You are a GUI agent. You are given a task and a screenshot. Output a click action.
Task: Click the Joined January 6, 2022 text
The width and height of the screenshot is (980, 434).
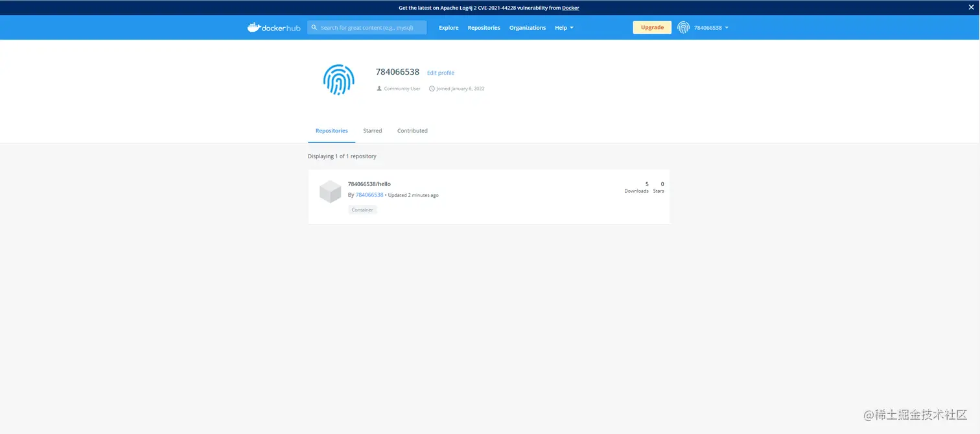(x=460, y=88)
